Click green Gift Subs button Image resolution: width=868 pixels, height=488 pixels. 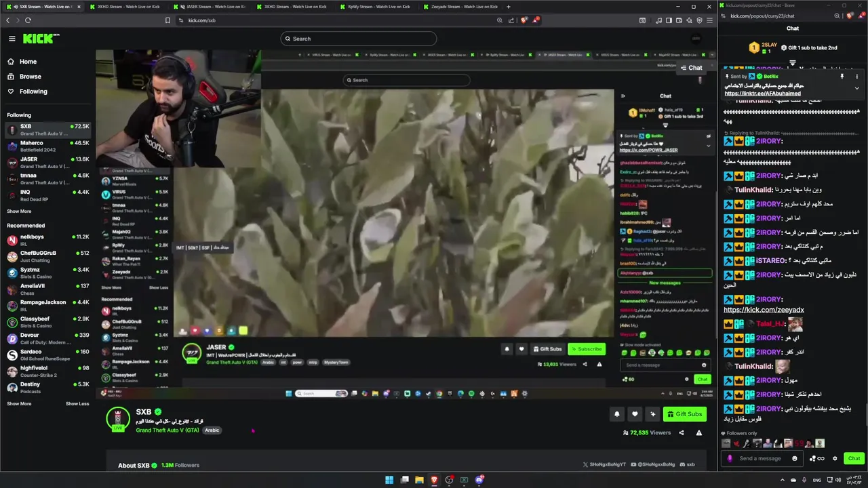(684, 414)
